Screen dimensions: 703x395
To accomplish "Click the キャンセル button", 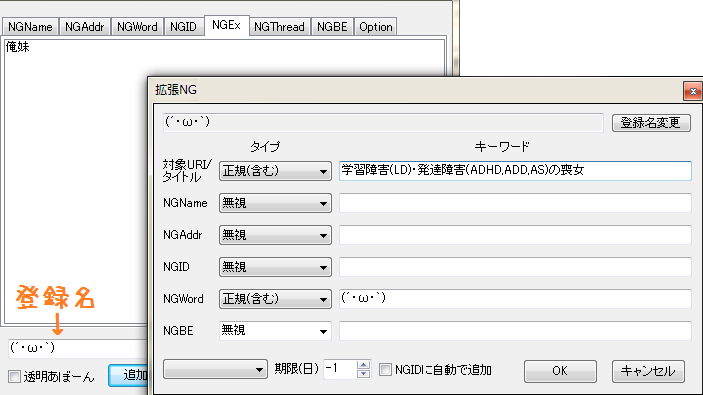I will coord(648,371).
